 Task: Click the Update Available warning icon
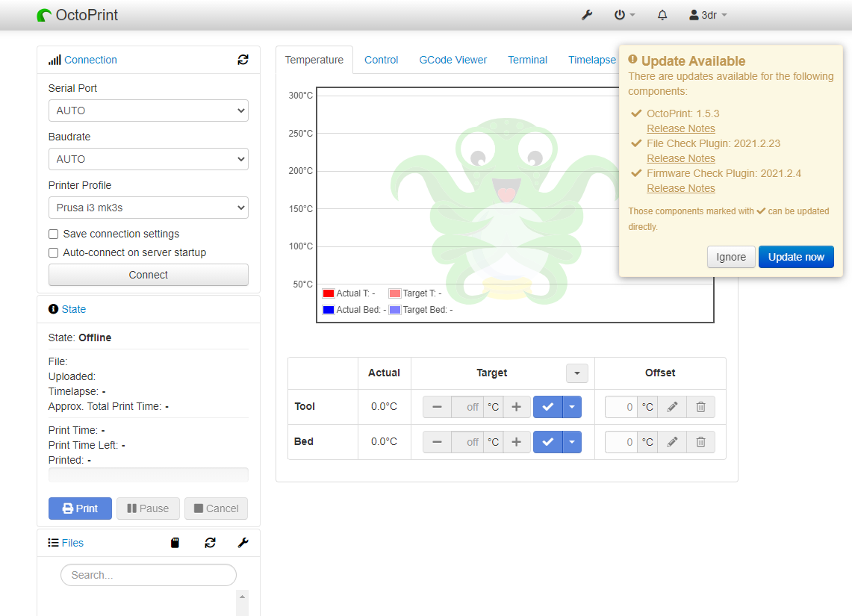(x=632, y=59)
